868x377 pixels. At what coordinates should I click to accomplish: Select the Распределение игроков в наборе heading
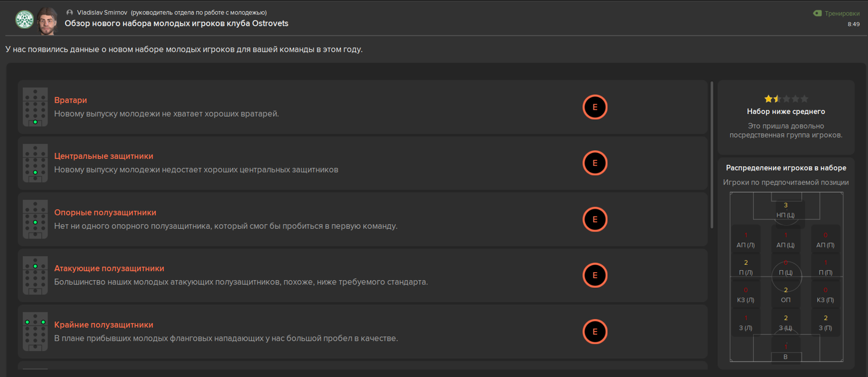coord(786,168)
